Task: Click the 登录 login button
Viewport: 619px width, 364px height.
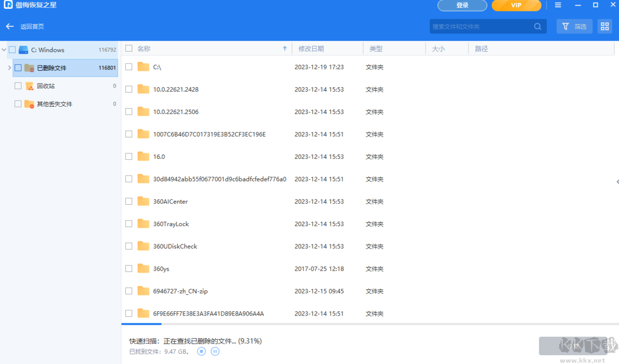Action: (x=462, y=5)
